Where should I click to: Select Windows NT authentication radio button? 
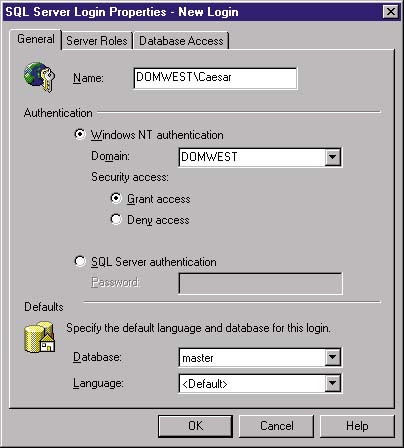pos(80,135)
